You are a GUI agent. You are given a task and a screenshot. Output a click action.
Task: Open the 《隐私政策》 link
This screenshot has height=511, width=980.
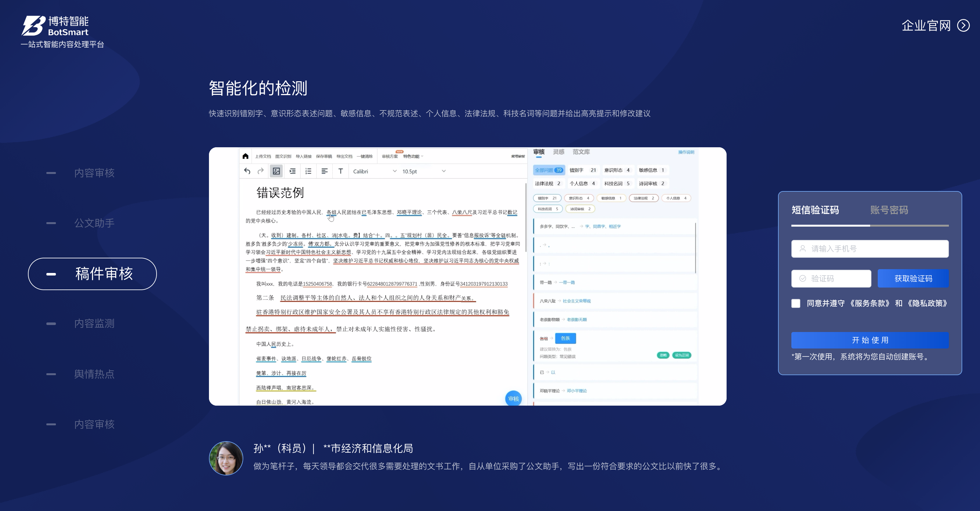tap(927, 303)
